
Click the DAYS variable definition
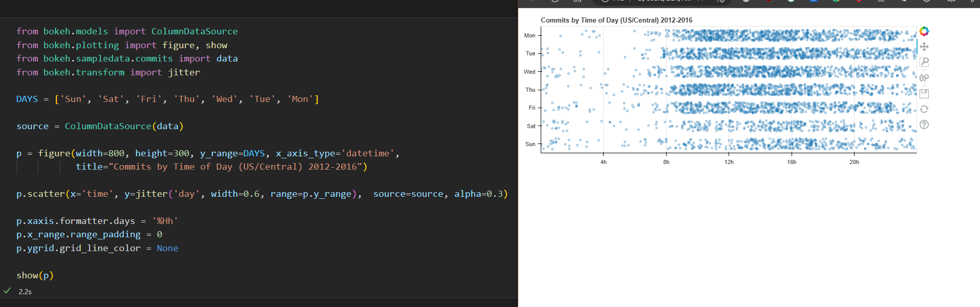(x=27, y=99)
